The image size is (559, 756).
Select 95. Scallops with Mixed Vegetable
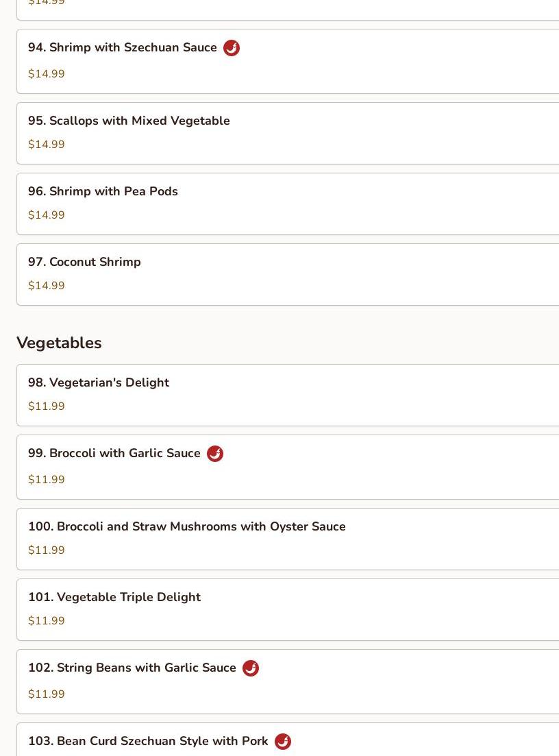click(129, 121)
